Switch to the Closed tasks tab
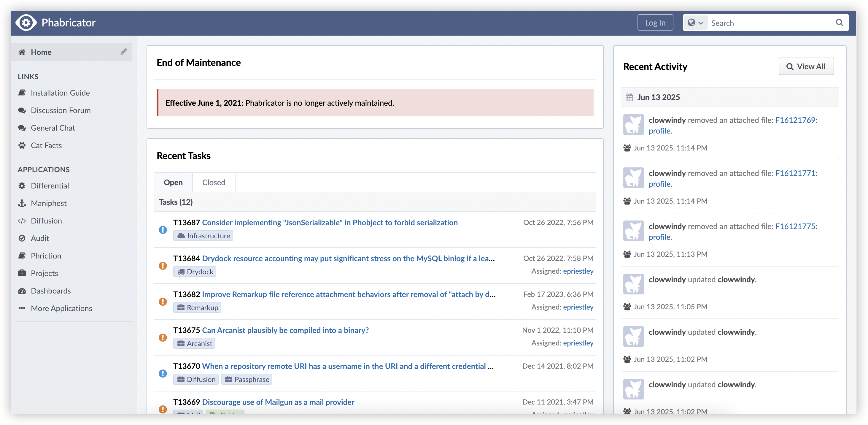This screenshot has height=425, width=868. tap(213, 182)
